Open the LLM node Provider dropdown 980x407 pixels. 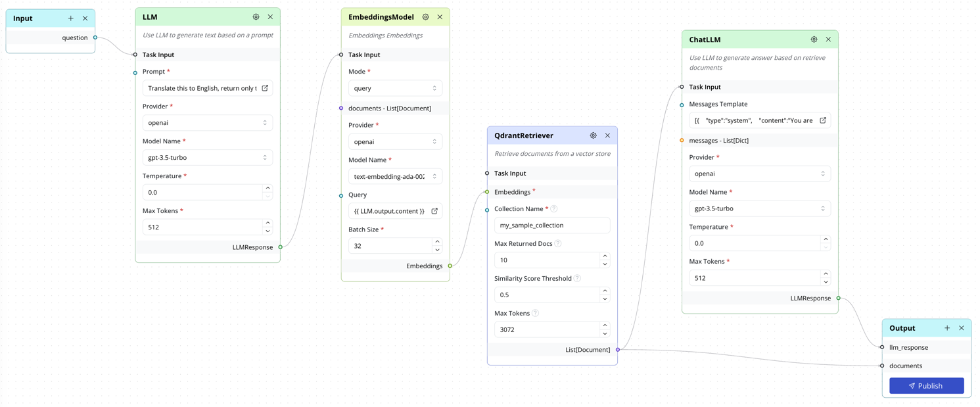(208, 123)
